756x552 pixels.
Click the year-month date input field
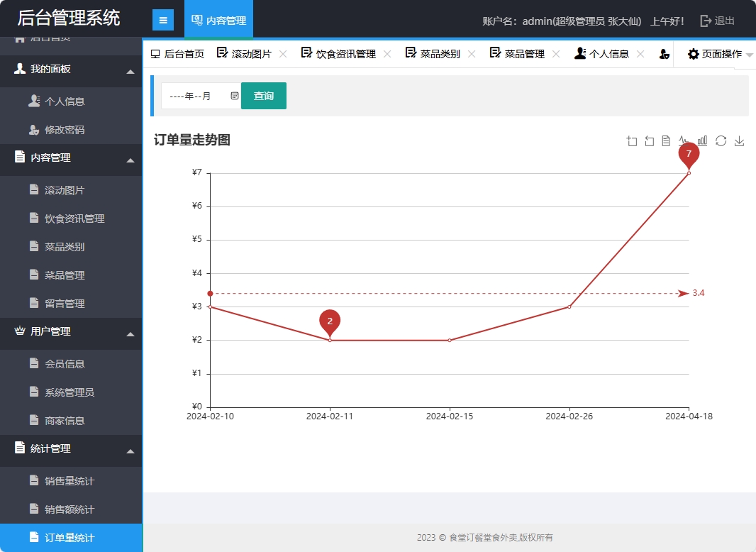click(195, 96)
